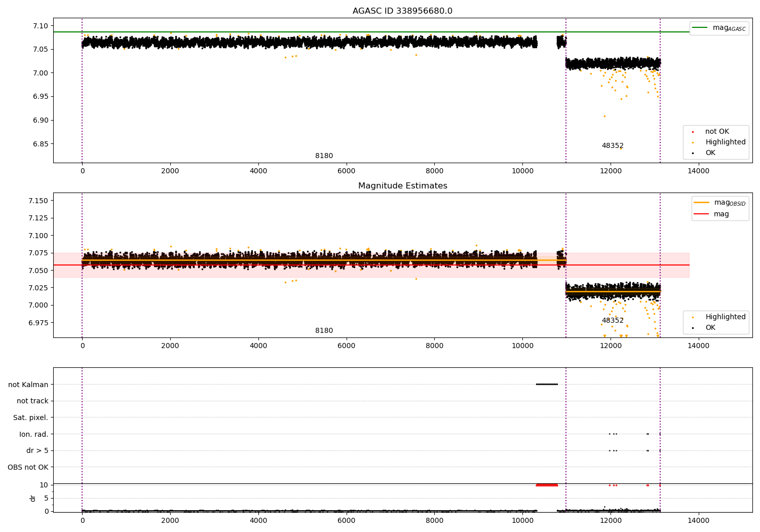Screen dimensions: 760x532
Task: Click the red dr marker run near x 10500
Action: click(x=547, y=485)
